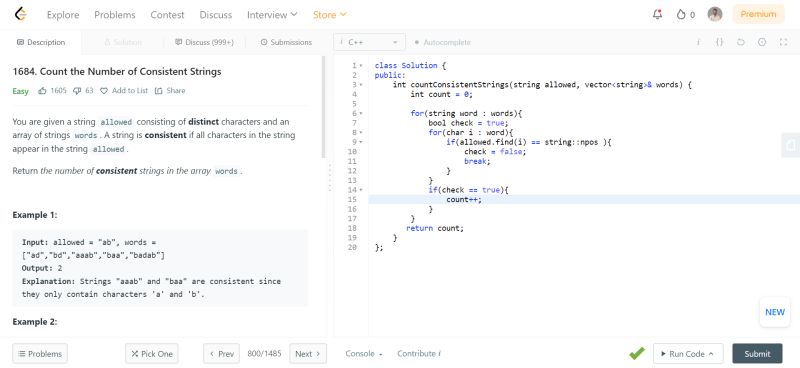Open the bottom Problems list button
Screen dimensions: 800x368
40,354
